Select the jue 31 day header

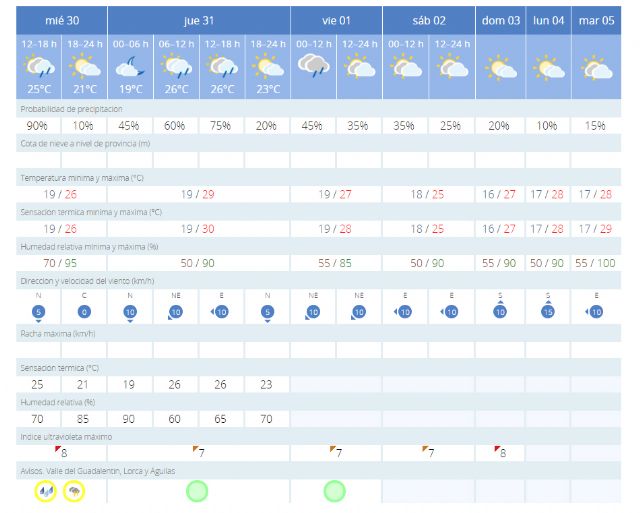(x=198, y=20)
